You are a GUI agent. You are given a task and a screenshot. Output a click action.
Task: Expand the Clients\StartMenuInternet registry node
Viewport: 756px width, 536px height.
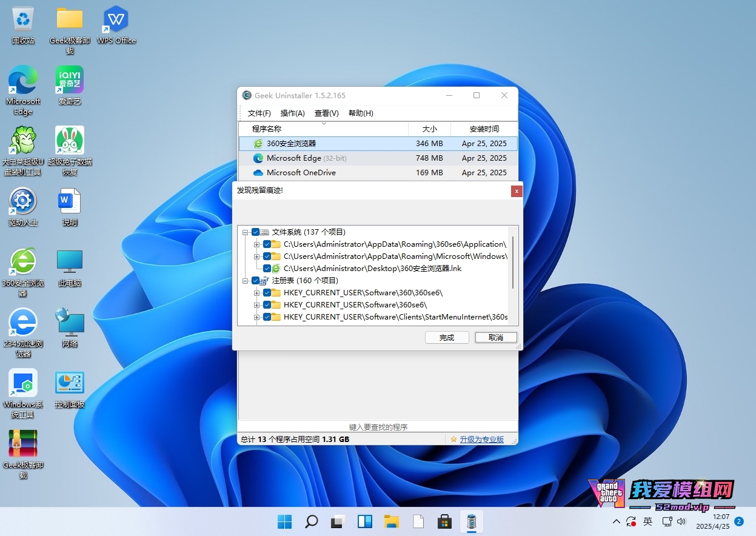(x=257, y=317)
